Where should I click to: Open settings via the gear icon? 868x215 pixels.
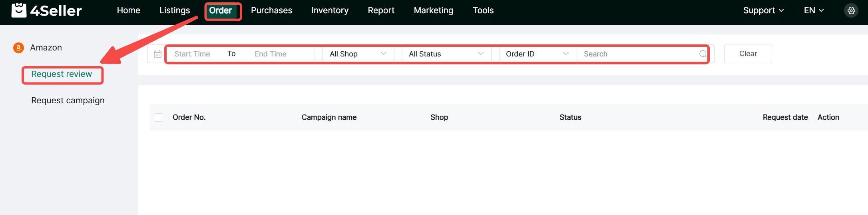851,11
